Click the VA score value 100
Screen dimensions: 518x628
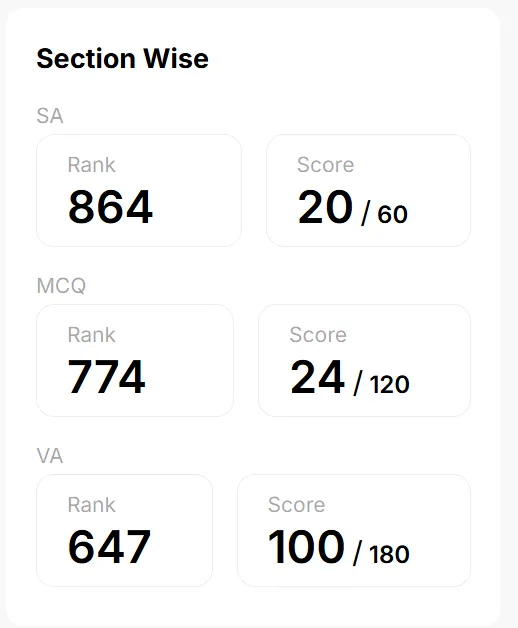click(x=306, y=547)
